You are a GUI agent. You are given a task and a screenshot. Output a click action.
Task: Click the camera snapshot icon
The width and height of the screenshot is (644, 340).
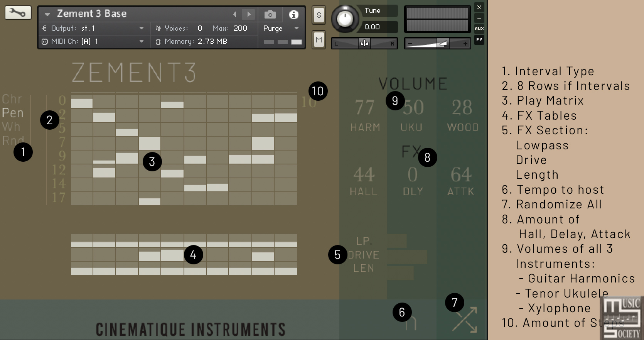(x=270, y=15)
